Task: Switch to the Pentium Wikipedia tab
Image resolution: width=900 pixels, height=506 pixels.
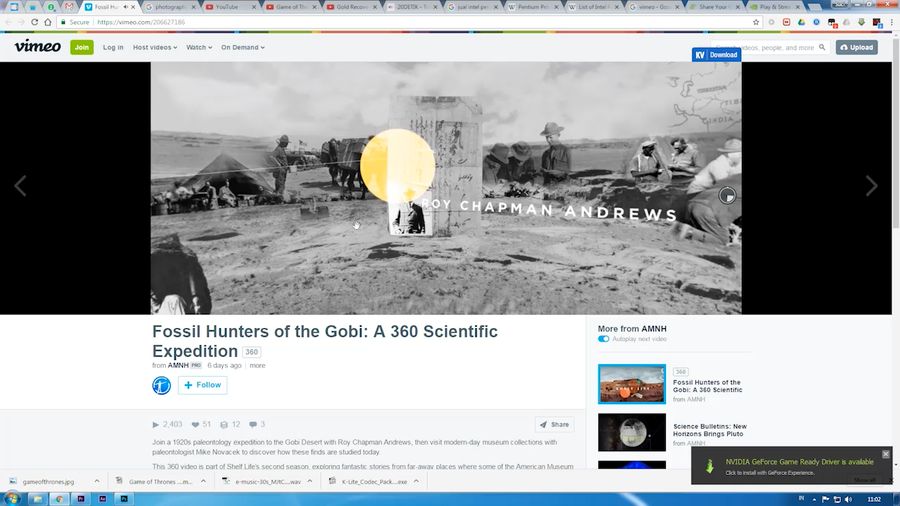Action: point(533,7)
